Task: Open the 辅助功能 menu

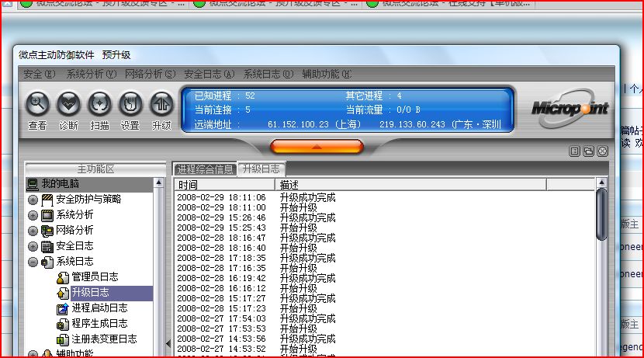Action: point(327,74)
